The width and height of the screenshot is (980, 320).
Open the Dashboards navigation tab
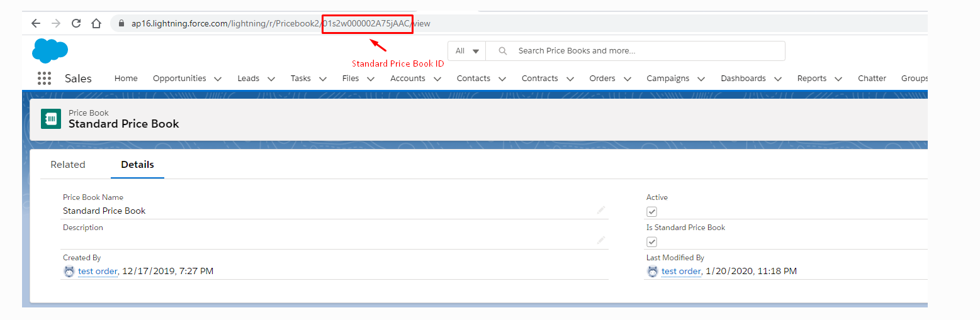coord(743,79)
